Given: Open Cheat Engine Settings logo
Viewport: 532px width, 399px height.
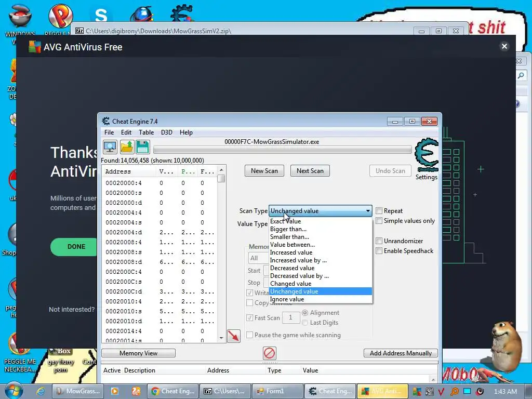Looking at the screenshot, I should [427, 155].
